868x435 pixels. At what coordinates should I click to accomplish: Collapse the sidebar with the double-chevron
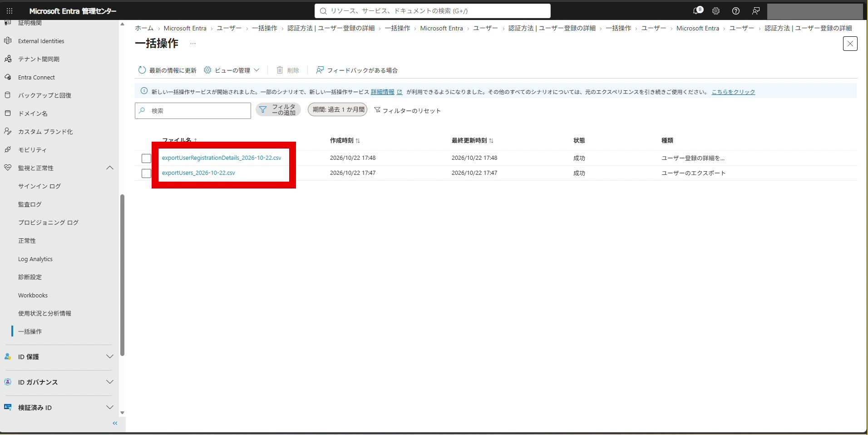(115, 423)
